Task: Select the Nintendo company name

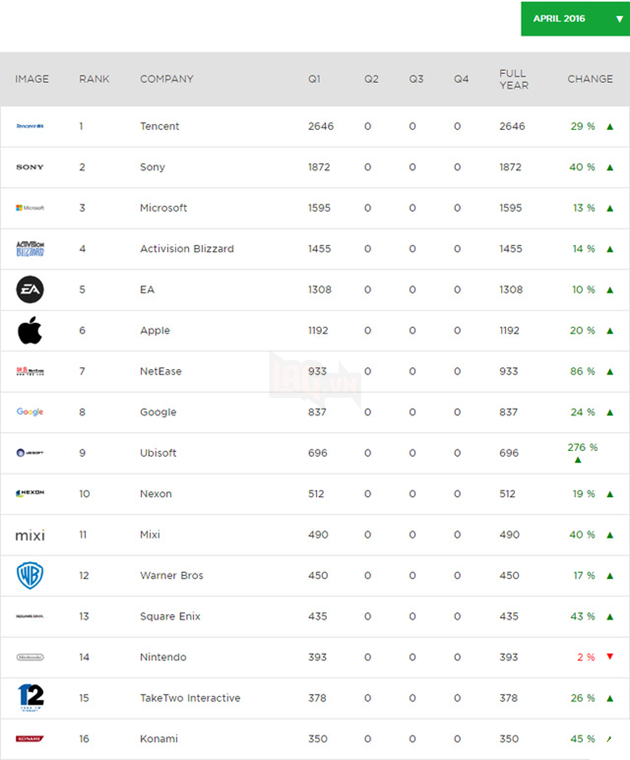Action: [163, 657]
